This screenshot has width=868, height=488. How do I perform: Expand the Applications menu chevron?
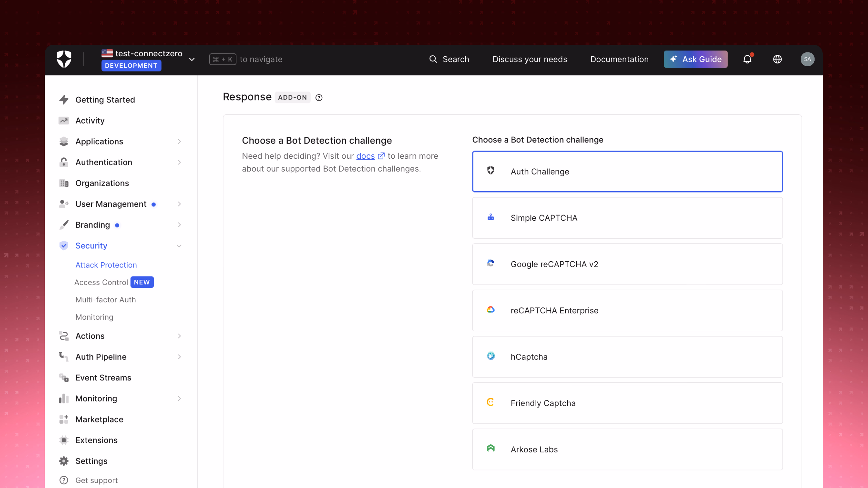click(x=179, y=142)
